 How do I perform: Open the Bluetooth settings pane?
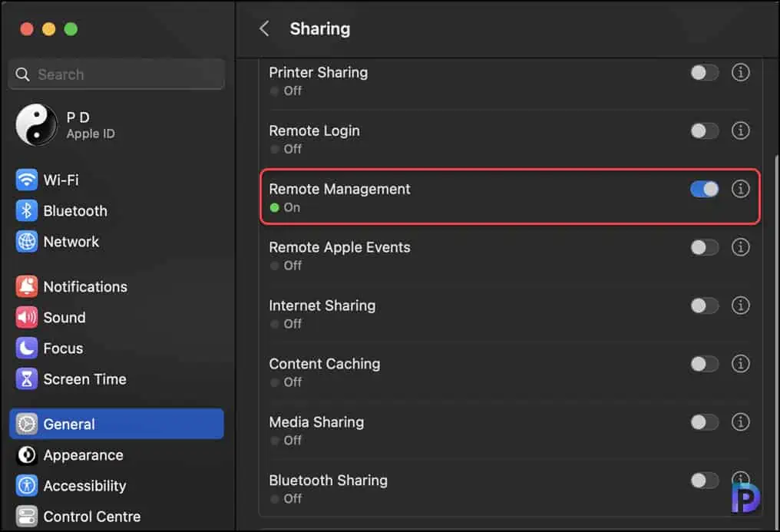click(117, 211)
